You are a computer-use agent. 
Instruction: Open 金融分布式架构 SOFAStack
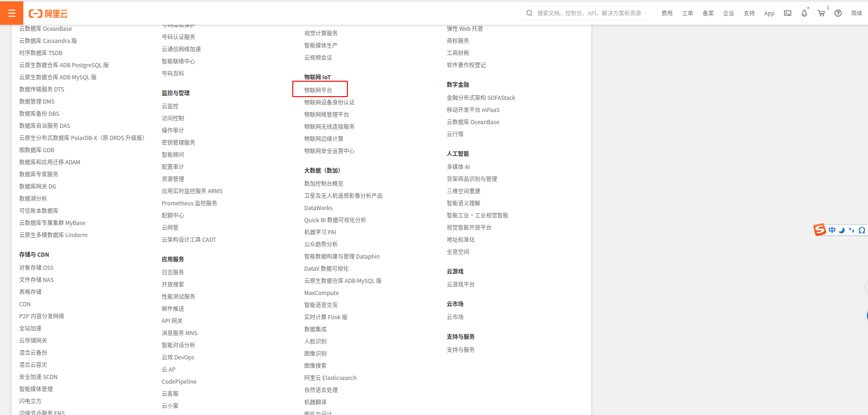481,98
